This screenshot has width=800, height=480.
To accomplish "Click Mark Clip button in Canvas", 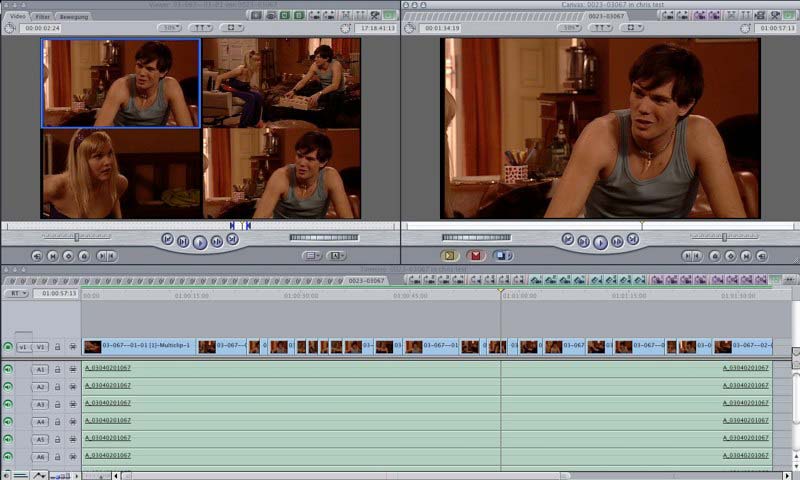I will (x=746, y=256).
